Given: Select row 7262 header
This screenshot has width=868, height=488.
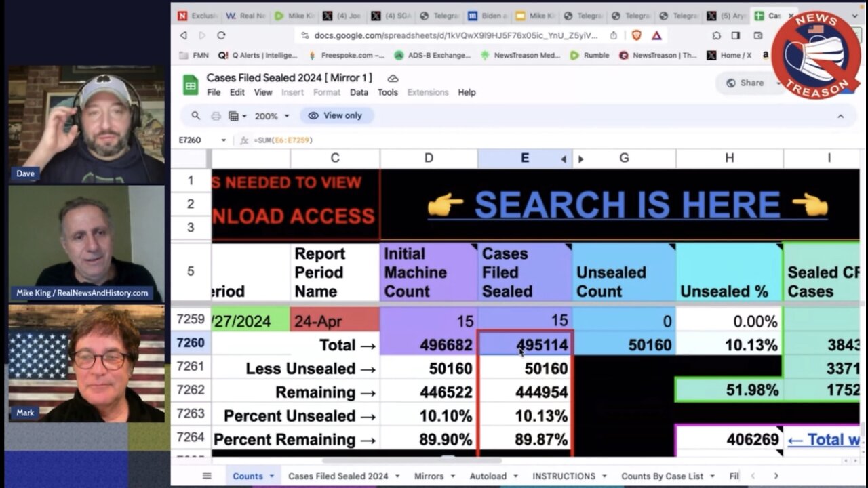Looking at the screenshot, I should (191, 390).
